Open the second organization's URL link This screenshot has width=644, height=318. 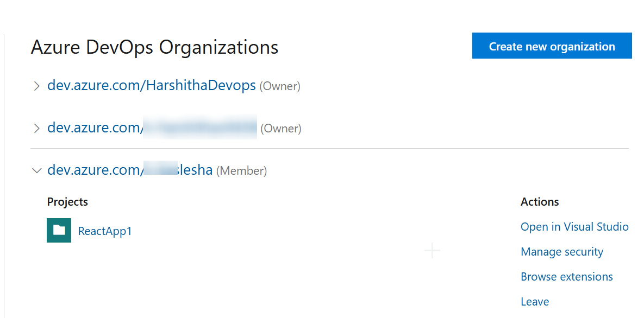point(152,128)
